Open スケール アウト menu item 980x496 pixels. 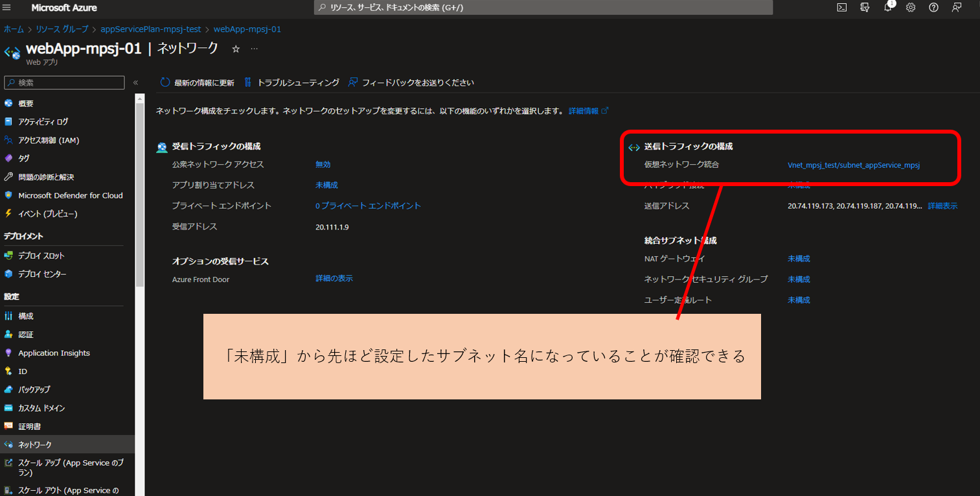[67, 490]
